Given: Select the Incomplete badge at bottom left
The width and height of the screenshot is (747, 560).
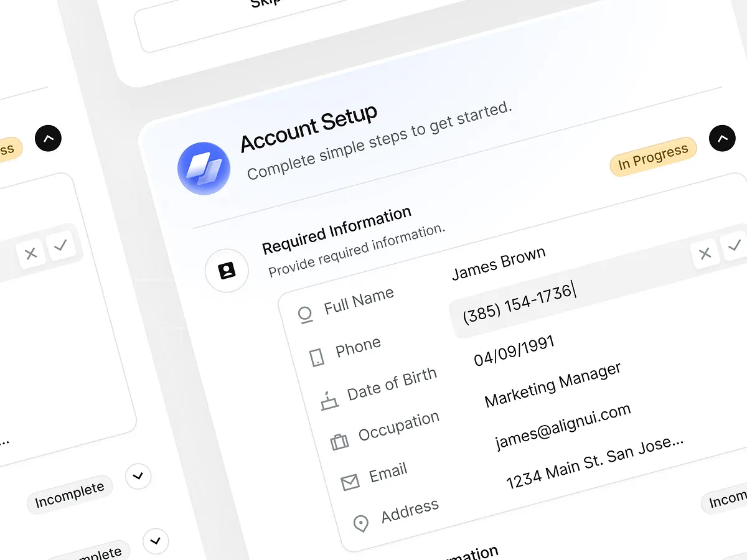Looking at the screenshot, I should tap(70, 493).
